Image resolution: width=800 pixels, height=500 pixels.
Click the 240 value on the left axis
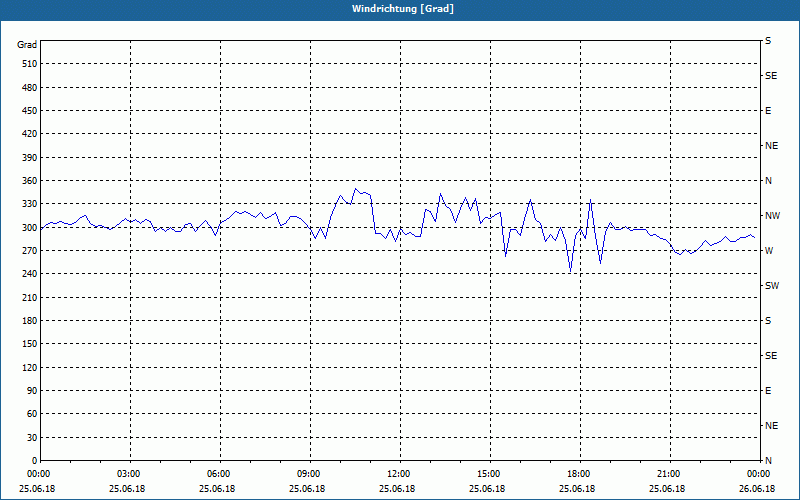[x=30, y=274]
